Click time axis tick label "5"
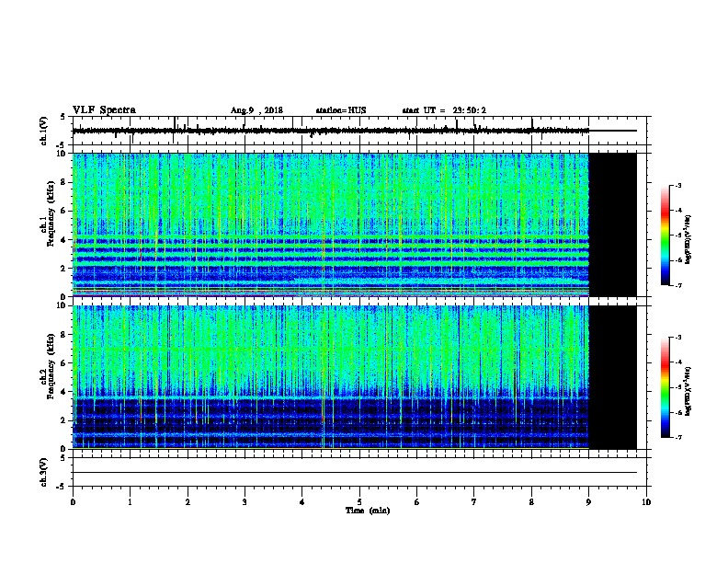This screenshot has width=728, height=563. pos(359,502)
